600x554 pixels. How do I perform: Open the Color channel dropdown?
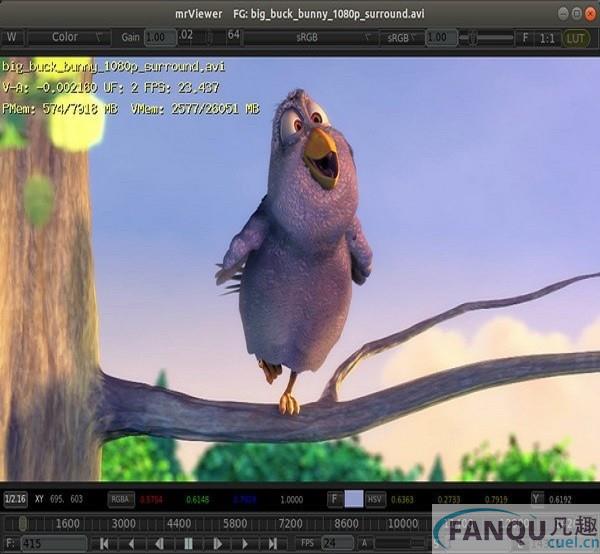click(70, 37)
